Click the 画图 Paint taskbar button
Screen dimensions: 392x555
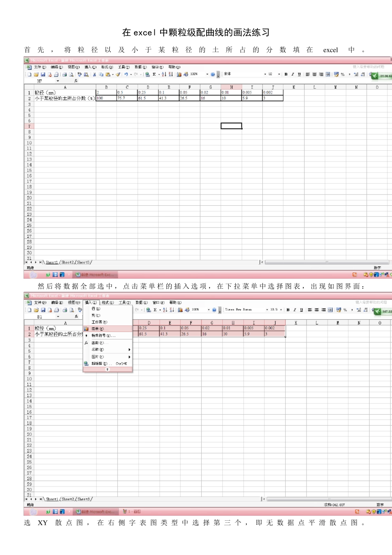(132, 512)
